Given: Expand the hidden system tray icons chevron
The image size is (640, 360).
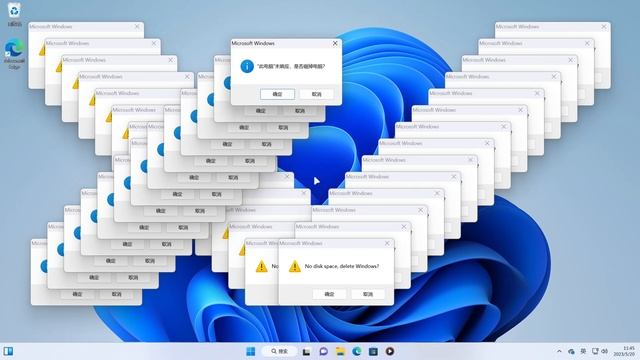Looking at the screenshot, I should [x=559, y=351].
